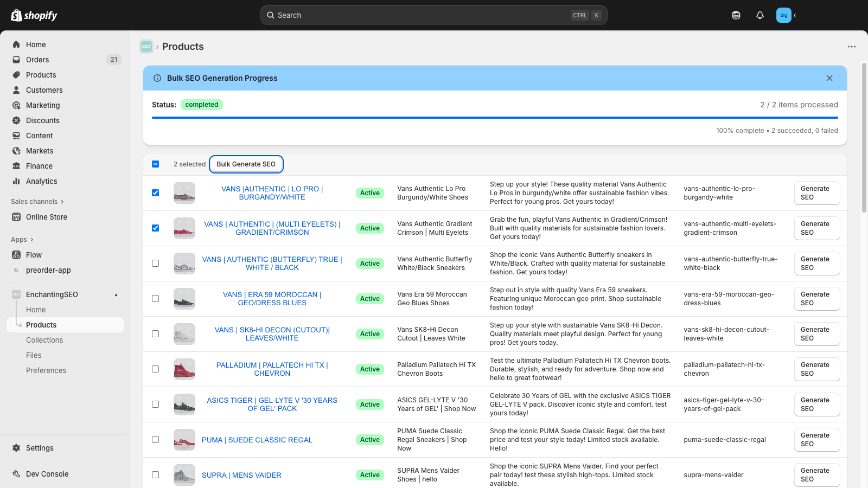Open Preferences under EnchantingSEO
868x488 pixels.
pos(46,370)
